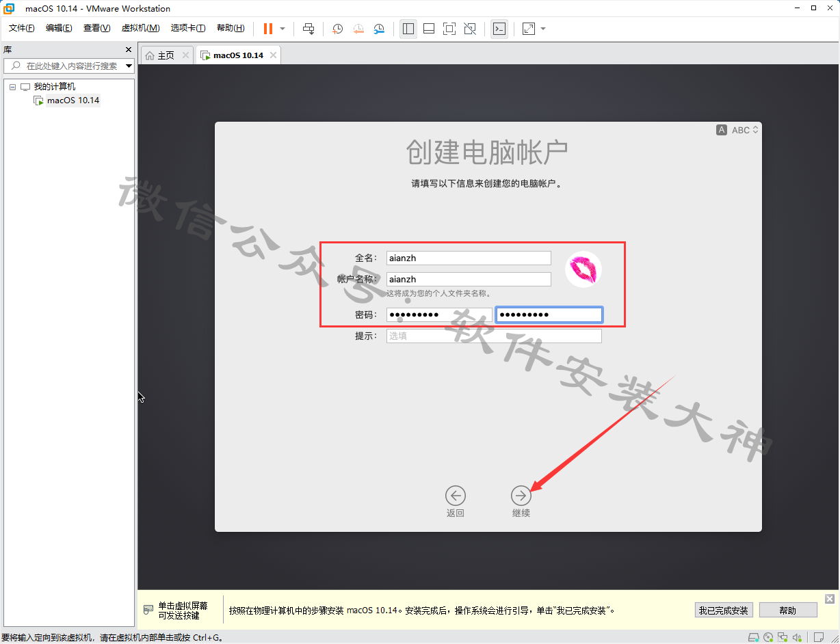This screenshot has height=644, width=840.
Task: Maximize the VMware Workstation window
Action: 813,8
